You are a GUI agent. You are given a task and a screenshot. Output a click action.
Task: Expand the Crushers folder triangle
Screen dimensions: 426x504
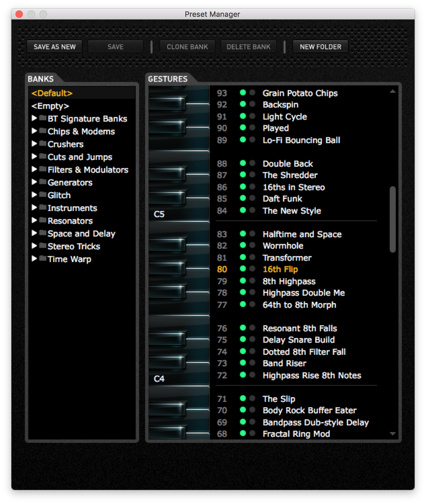click(34, 144)
